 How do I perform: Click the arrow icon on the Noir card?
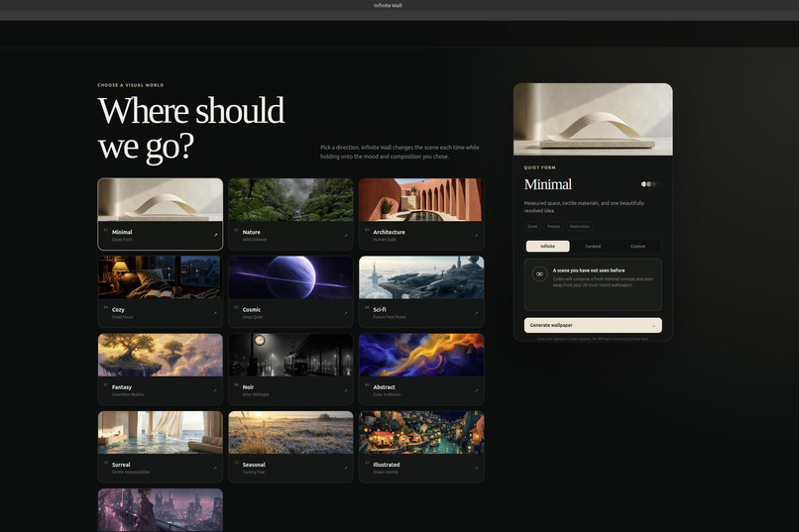[x=346, y=390]
